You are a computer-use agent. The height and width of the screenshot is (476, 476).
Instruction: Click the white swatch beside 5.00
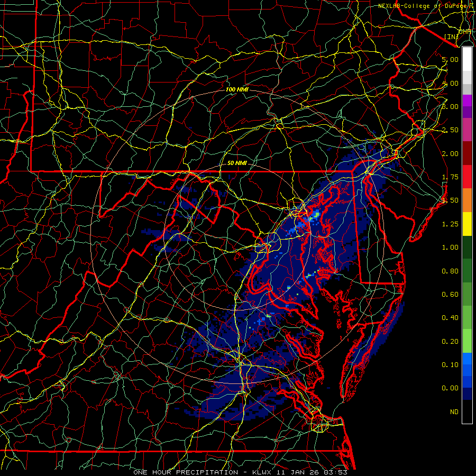tap(467, 59)
